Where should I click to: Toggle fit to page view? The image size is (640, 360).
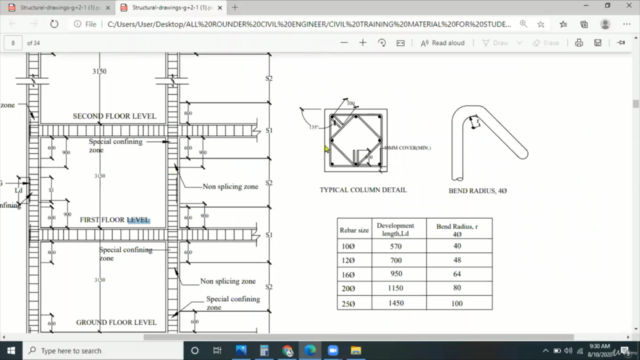click(400, 43)
